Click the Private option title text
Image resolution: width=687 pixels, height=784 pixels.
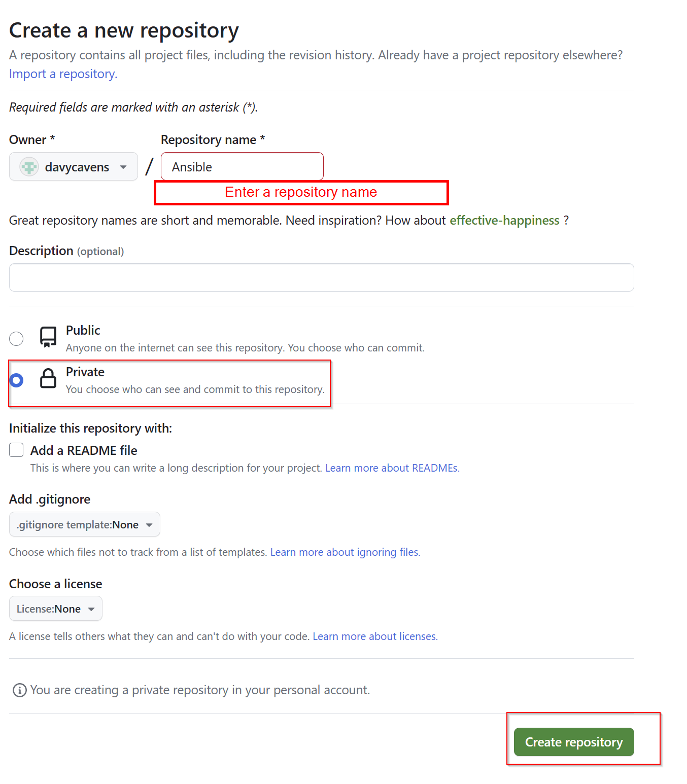[x=85, y=372]
